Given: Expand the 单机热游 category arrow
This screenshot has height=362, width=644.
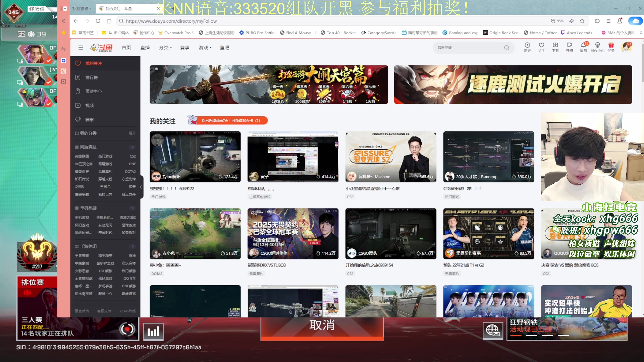Looking at the screenshot, I should point(132,208).
